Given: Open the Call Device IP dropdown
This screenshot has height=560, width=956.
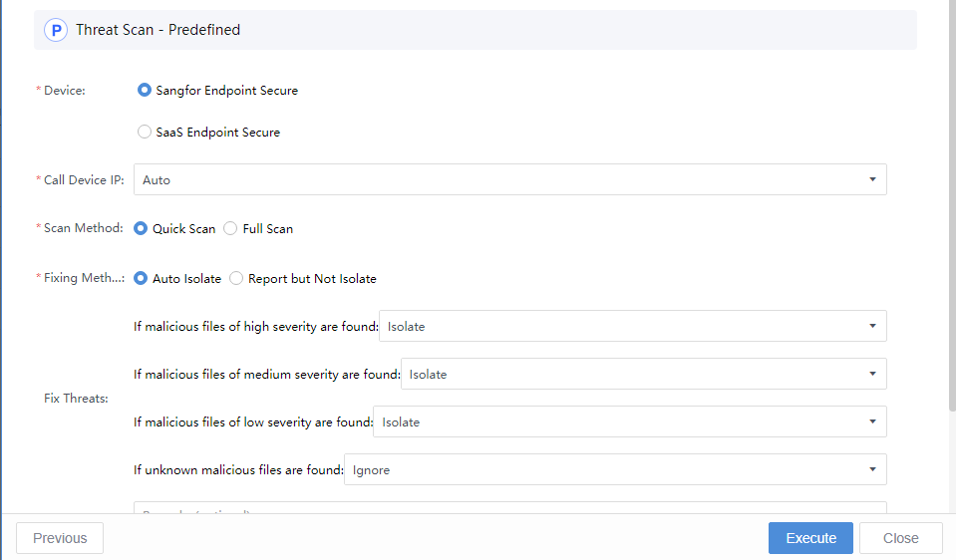Looking at the screenshot, I should click(x=508, y=179).
